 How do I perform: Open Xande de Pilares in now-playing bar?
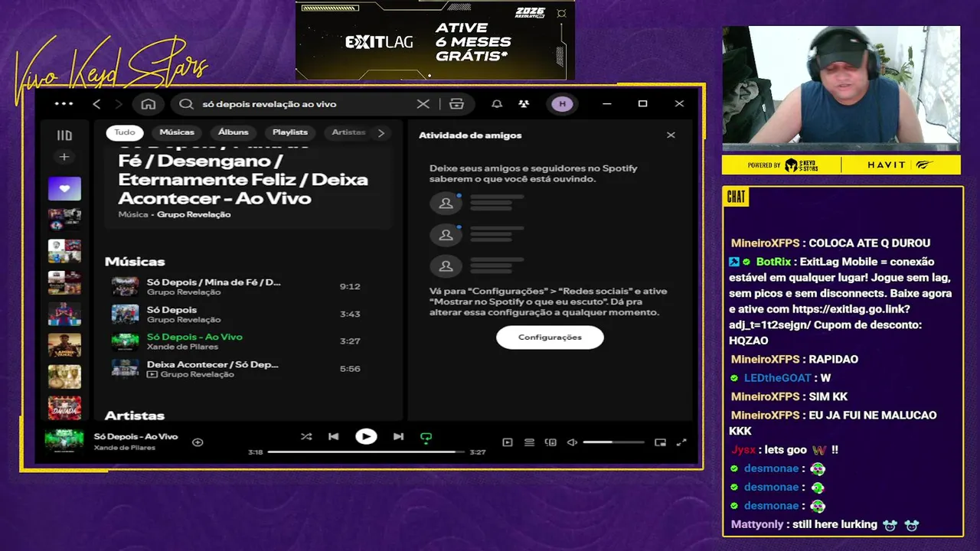click(x=125, y=448)
